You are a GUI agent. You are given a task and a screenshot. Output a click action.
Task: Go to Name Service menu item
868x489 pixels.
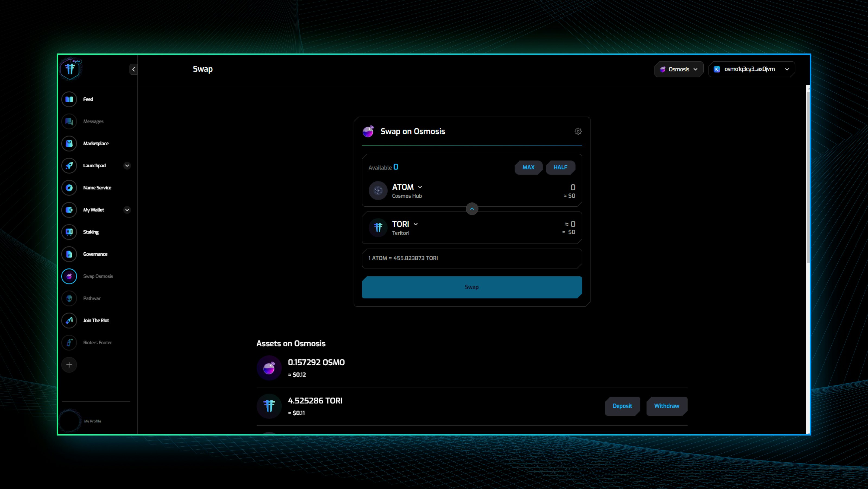(x=97, y=188)
